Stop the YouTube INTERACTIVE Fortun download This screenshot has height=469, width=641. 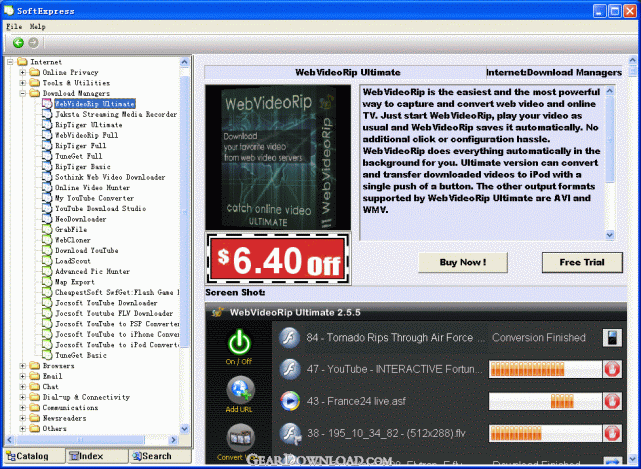pyautogui.click(x=612, y=369)
